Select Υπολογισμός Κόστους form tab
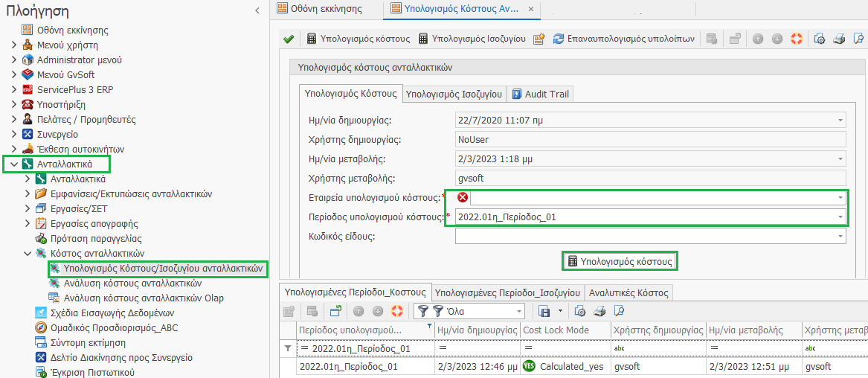Image resolution: width=868 pixels, height=378 pixels. coord(350,94)
